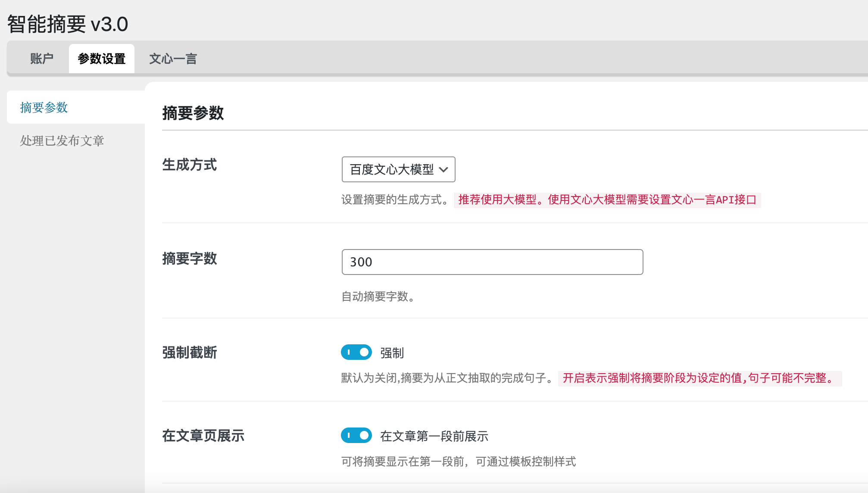Open 处理已发布文章 section
Image resolution: width=868 pixels, height=493 pixels.
click(x=62, y=140)
